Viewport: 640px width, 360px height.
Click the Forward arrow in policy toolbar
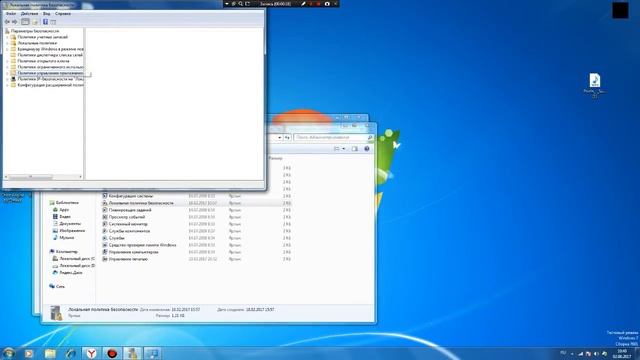coord(14,22)
